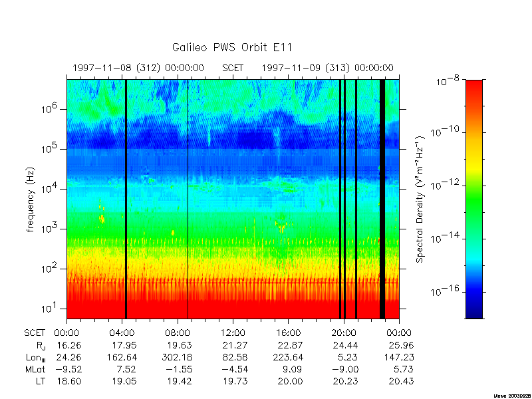Viewport: 532px width, 399px height.
Task: Select the LonIII value 162.64
Action: [x=122, y=357]
